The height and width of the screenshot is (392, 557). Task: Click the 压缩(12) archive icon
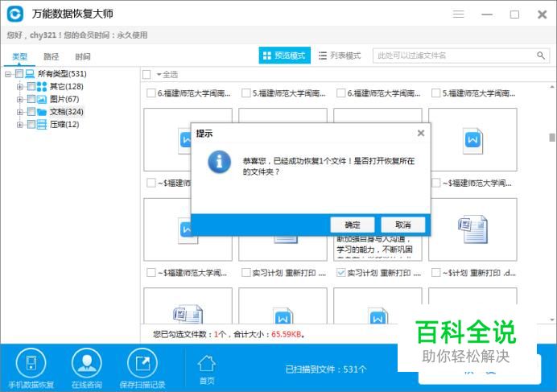tap(42, 125)
